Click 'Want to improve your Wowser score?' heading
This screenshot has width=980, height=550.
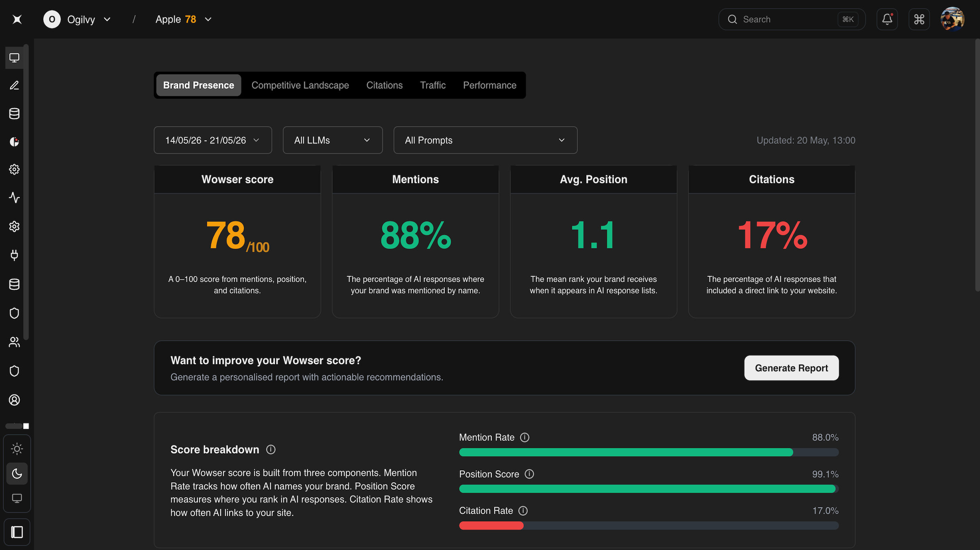point(265,361)
